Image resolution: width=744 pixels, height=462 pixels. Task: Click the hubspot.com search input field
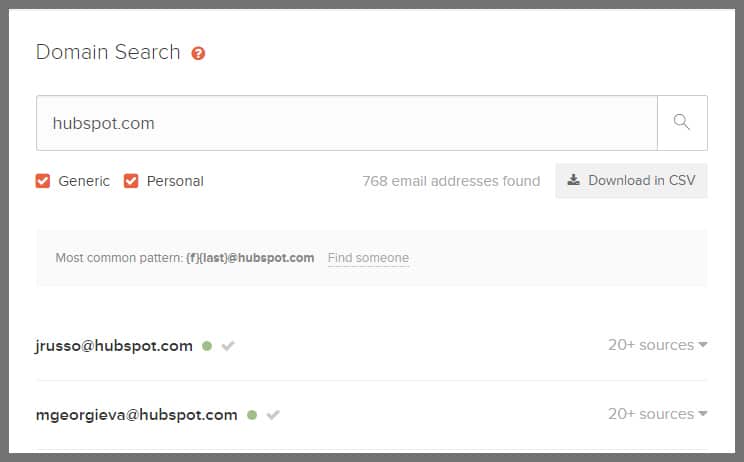point(346,123)
